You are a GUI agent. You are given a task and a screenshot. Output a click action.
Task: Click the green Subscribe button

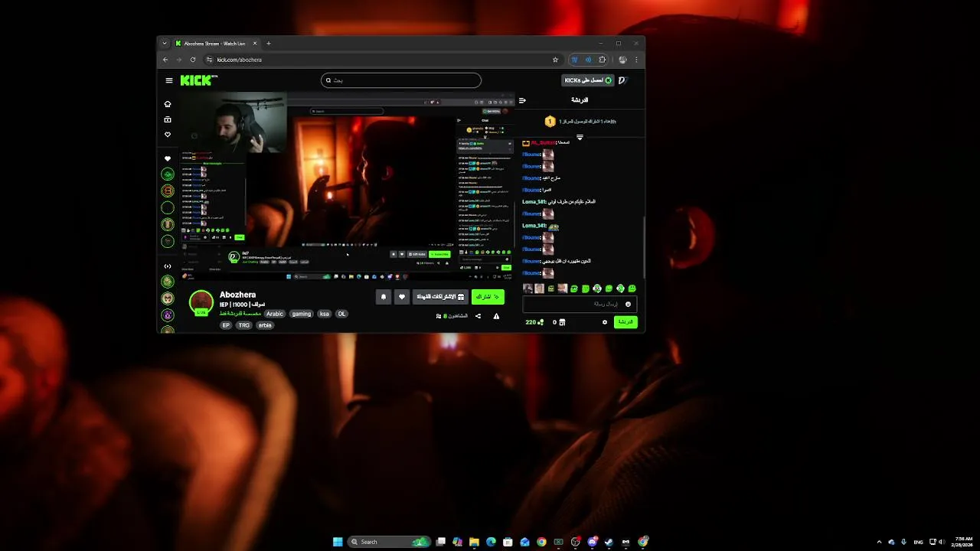click(488, 297)
